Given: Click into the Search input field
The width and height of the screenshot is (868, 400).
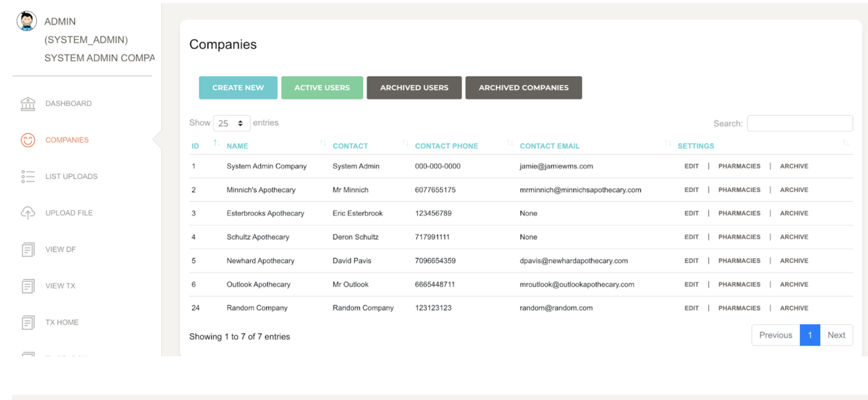Looking at the screenshot, I should click(x=800, y=123).
